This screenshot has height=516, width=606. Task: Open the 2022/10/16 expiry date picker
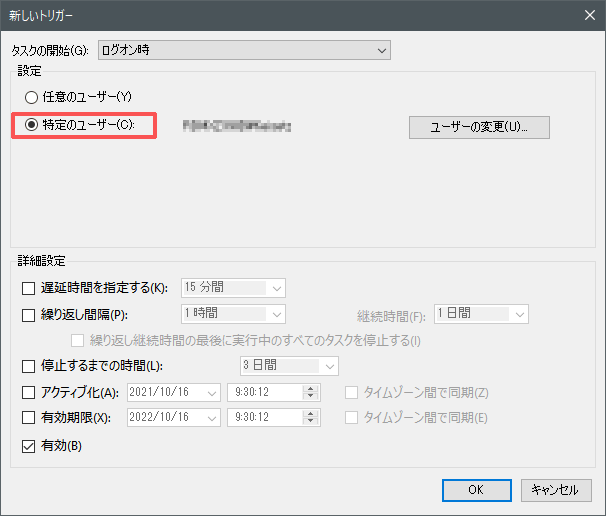click(x=211, y=418)
